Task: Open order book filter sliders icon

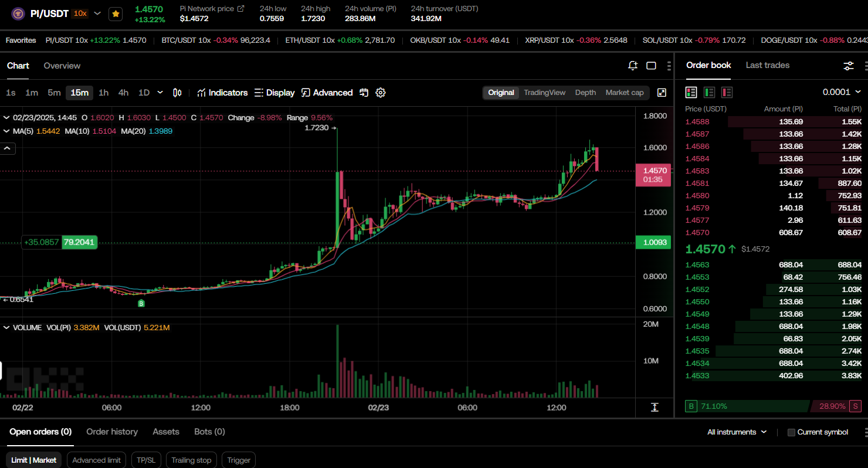Action: tap(848, 66)
